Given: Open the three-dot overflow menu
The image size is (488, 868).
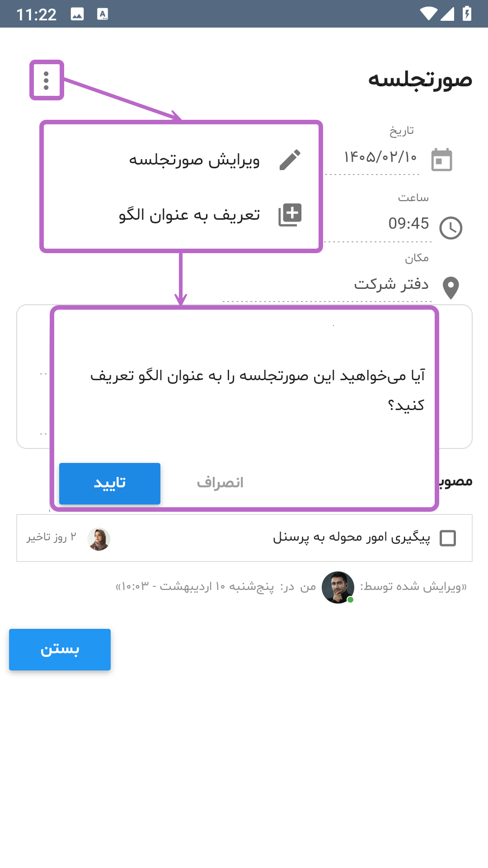Looking at the screenshot, I should (46, 80).
